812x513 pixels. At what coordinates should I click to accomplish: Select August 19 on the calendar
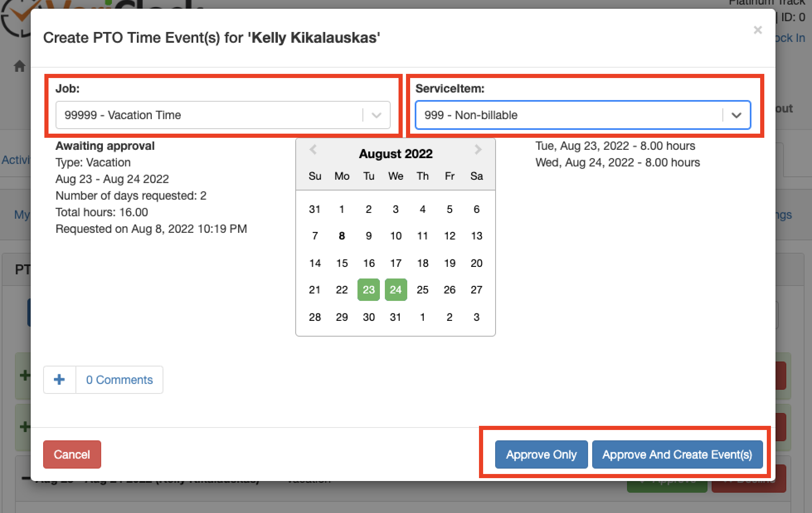(x=450, y=263)
